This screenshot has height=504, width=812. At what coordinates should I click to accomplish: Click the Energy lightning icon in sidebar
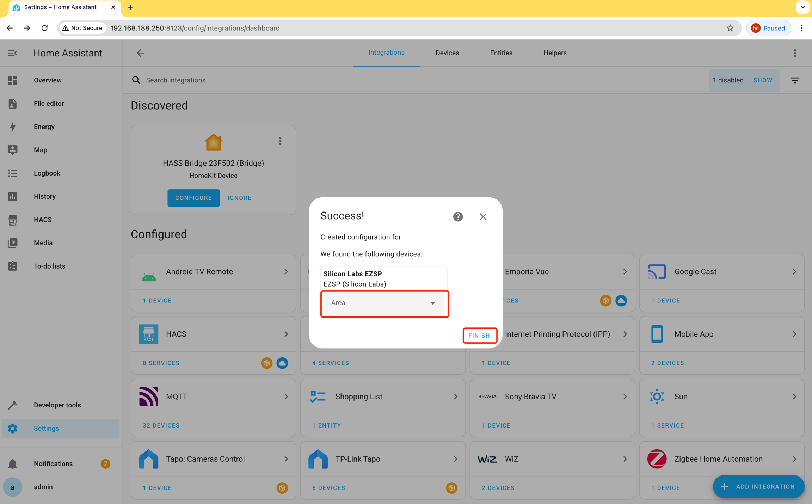coord(13,127)
